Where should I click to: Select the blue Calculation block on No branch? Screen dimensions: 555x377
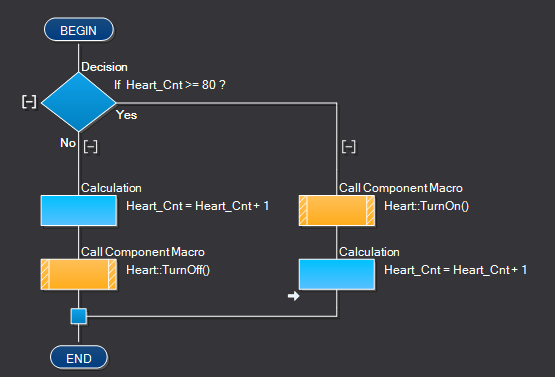pyautogui.click(x=79, y=210)
